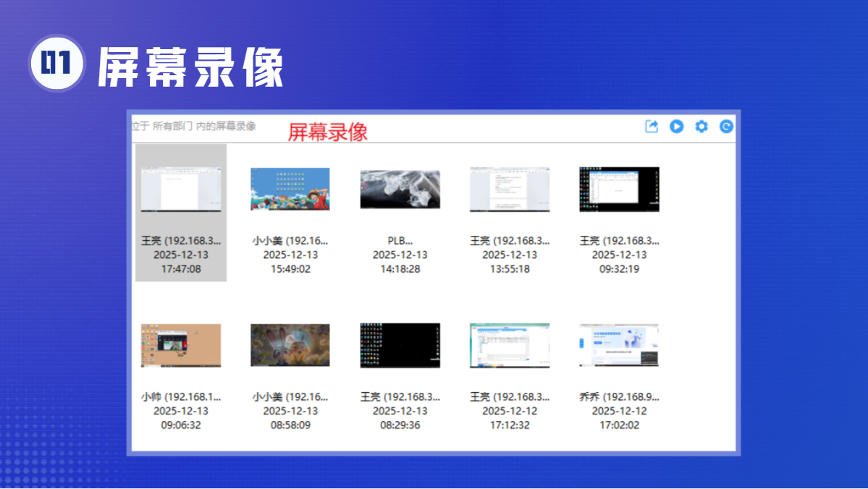Select 王亮 recording thumbnail from 17:47:08
The image size is (868, 489).
(x=181, y=189)
